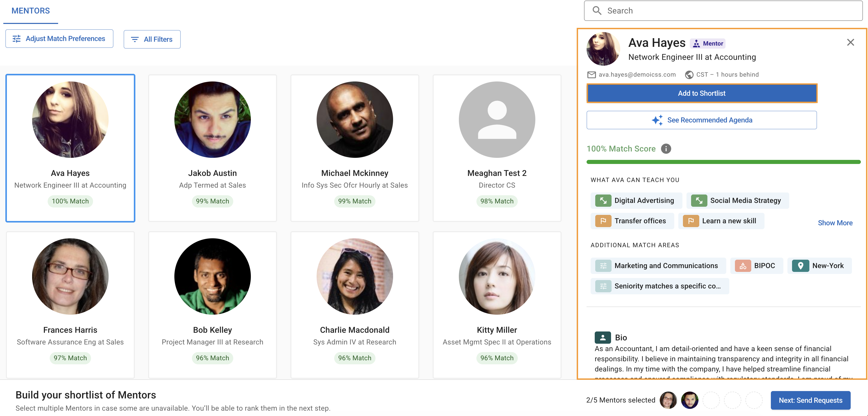Viewport: 868px width, 416px height.
Task: Click the BIPOC tag icon
Action: tap(743, 266)
